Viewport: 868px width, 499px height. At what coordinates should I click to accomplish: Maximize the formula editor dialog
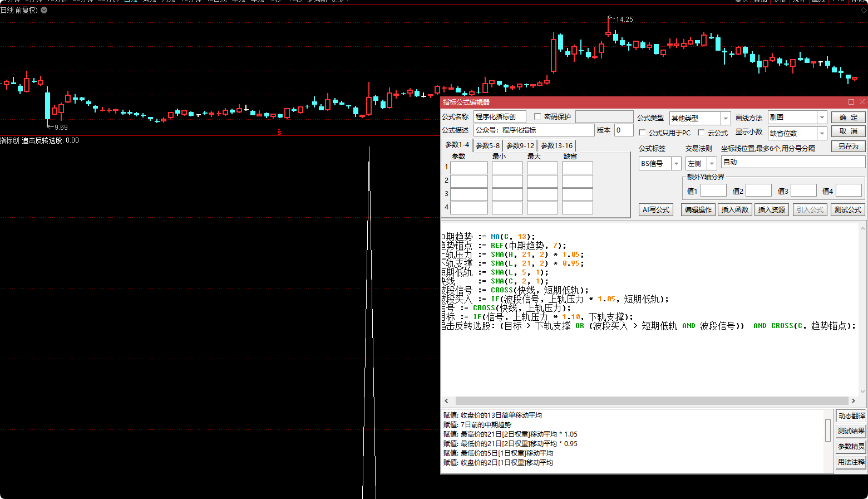coord(851,102)
